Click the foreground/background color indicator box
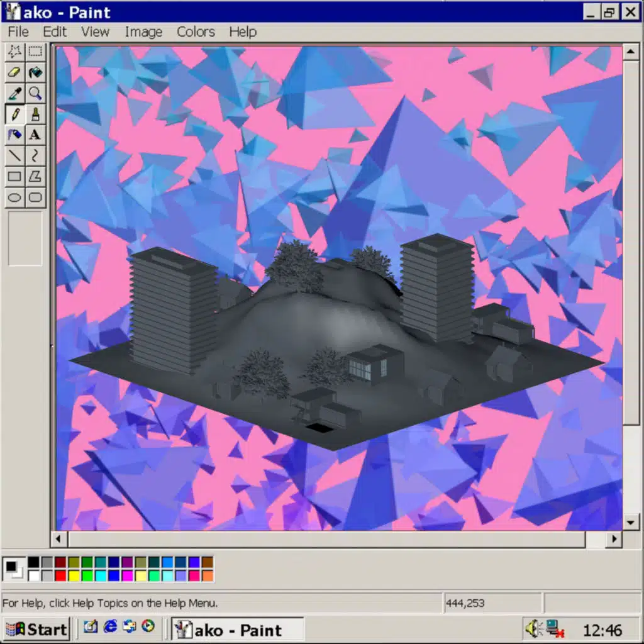 pyautogui.click(x=14, y=569)
